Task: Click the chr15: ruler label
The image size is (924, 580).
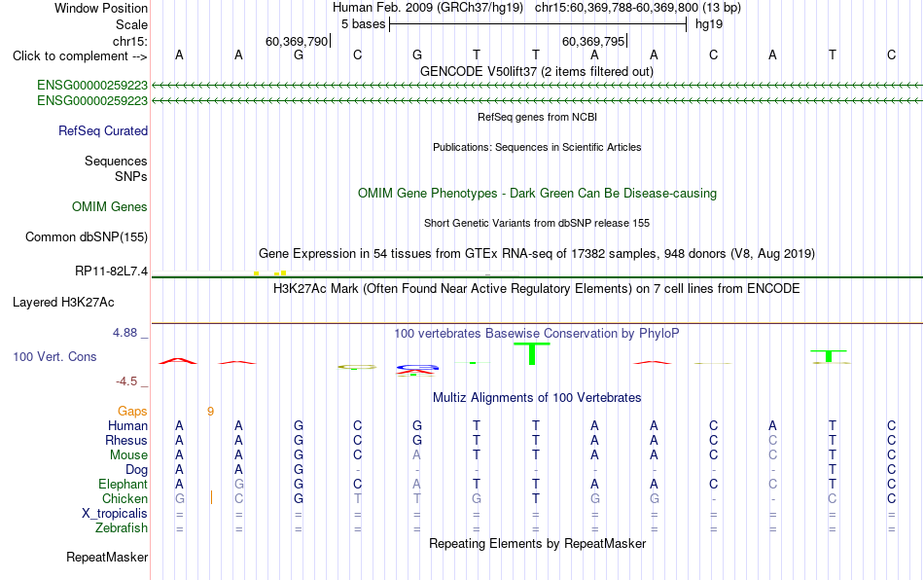Action: [x=129, y=41]
